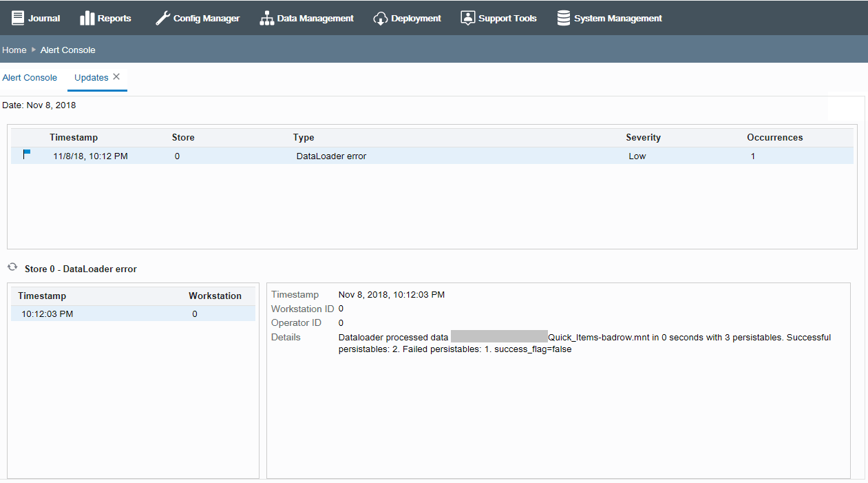Image resolution: width=868 pixels, height=483 pixels.
Task: Select the 10:12:03 PM workstation entry
Action: click(x=134, y=314)
